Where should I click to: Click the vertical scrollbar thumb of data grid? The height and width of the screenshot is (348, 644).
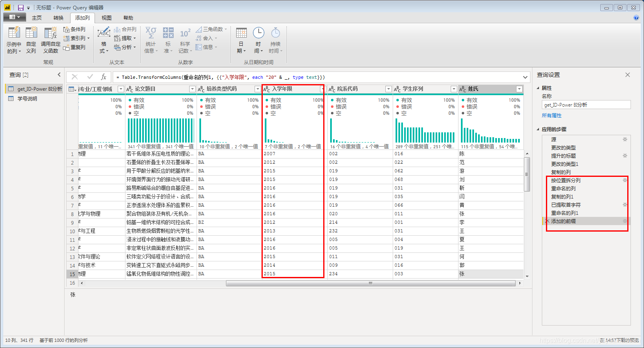coord(527,174)
